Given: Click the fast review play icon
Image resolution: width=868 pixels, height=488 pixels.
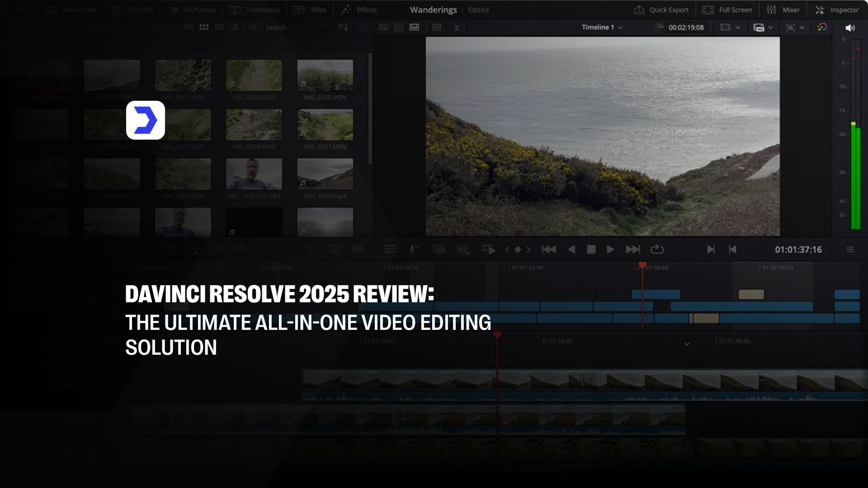Looking at the screenshot, I should 489,249.
